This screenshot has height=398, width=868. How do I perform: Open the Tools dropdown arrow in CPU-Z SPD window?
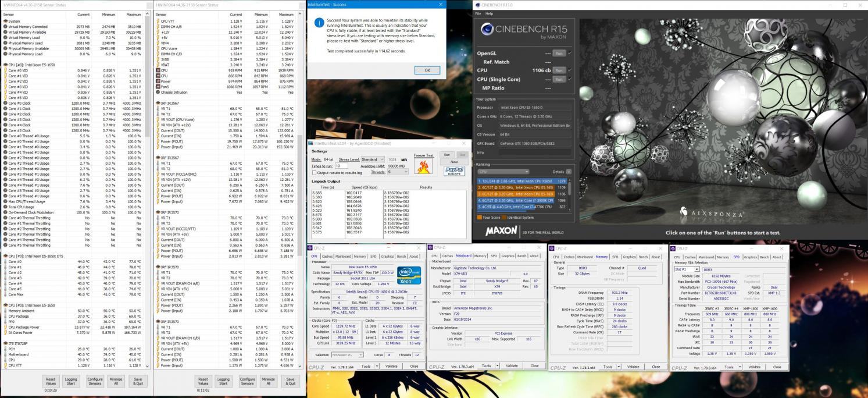(x=740, y=367)
